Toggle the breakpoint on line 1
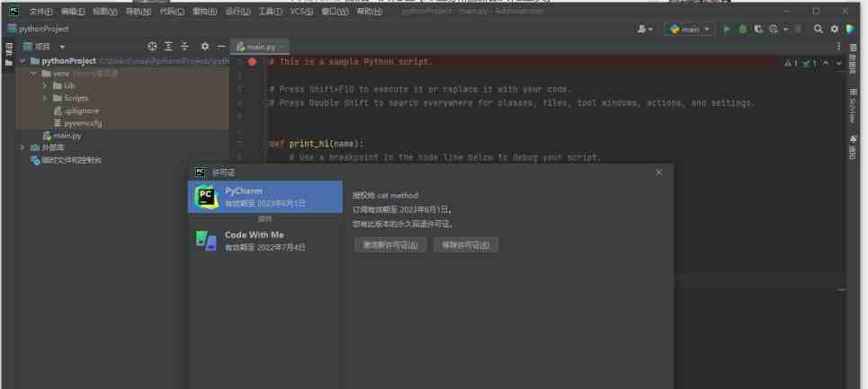 tap(252, 62)
